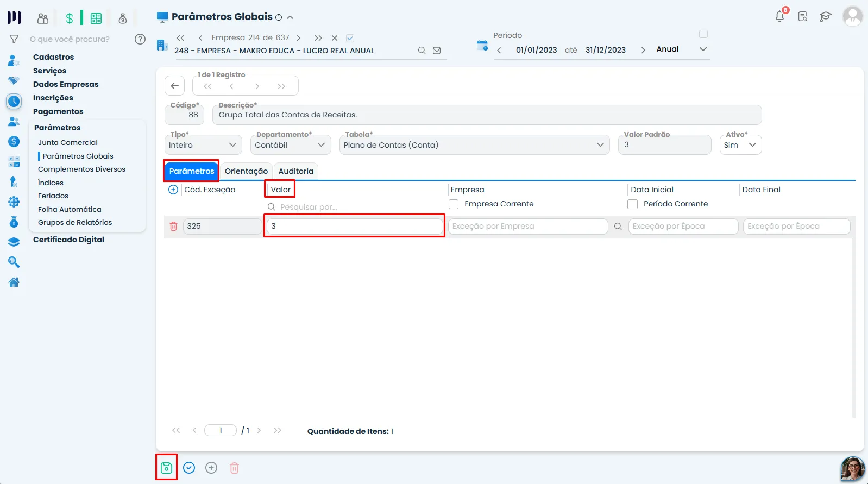868x484 pixels.
Task: Check the Período Corrente checkbox
Action: click(632, 204)
